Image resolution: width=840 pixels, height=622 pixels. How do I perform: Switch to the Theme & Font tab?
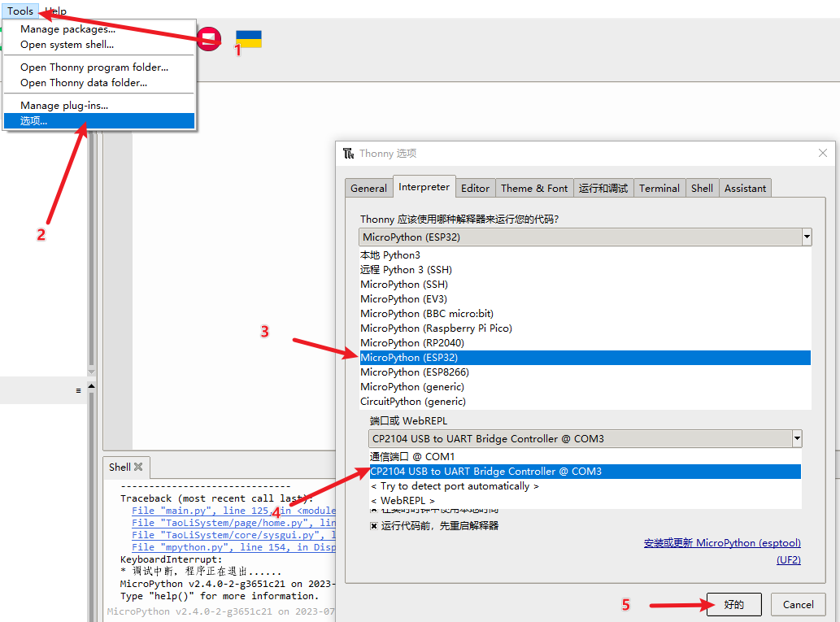click(534, 188)
